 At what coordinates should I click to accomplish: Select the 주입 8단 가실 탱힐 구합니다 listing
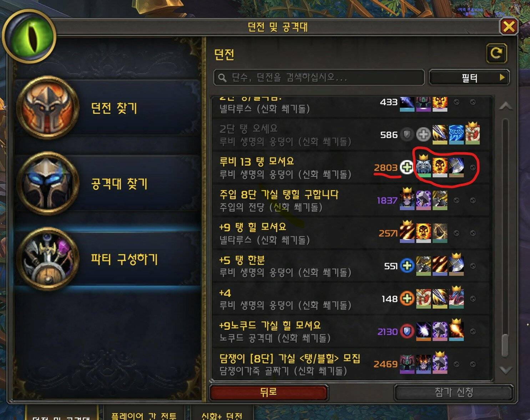(352, 200)
